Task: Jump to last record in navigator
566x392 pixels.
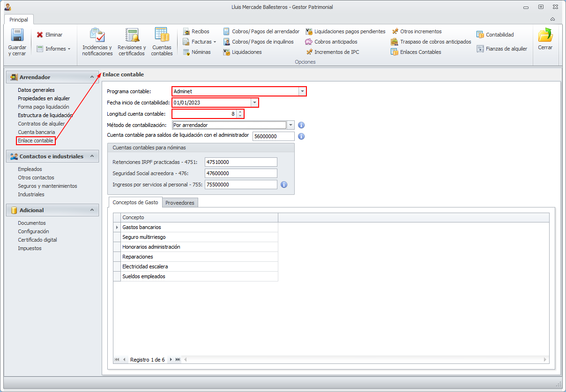Action: (x=178, y=360)
